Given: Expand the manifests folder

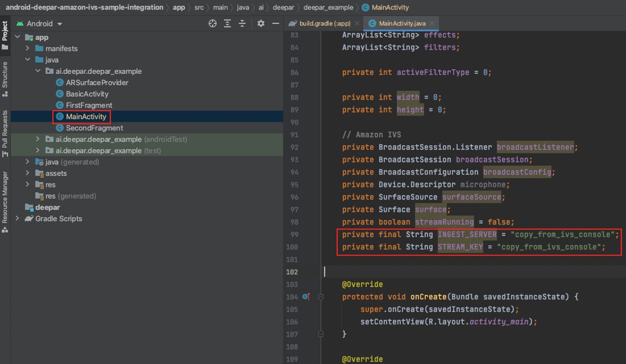Looking at the screenshot, I should [28, 49].
